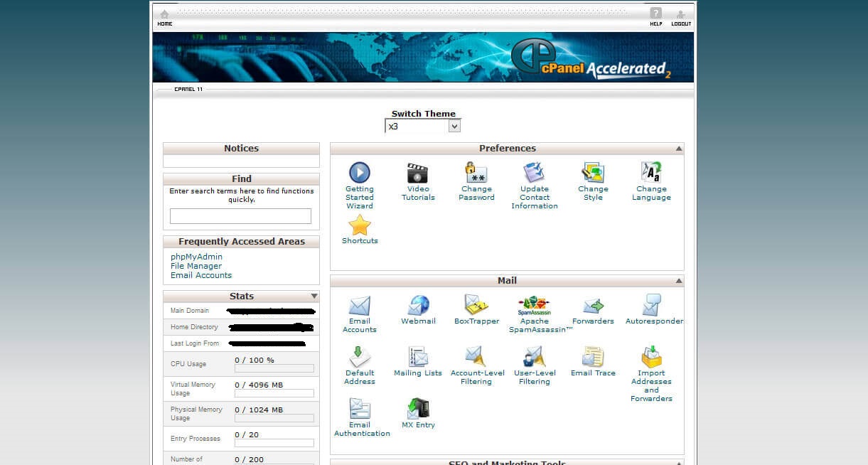Click the Shortcuts star icon
The width and height of the screenshot is (868, 465).
[x=360, y=225]
